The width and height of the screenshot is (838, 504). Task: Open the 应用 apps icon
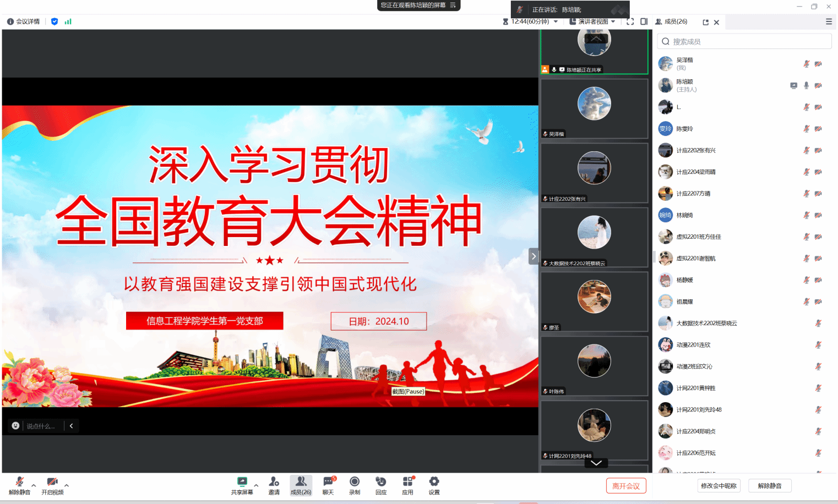click(407, 483)
